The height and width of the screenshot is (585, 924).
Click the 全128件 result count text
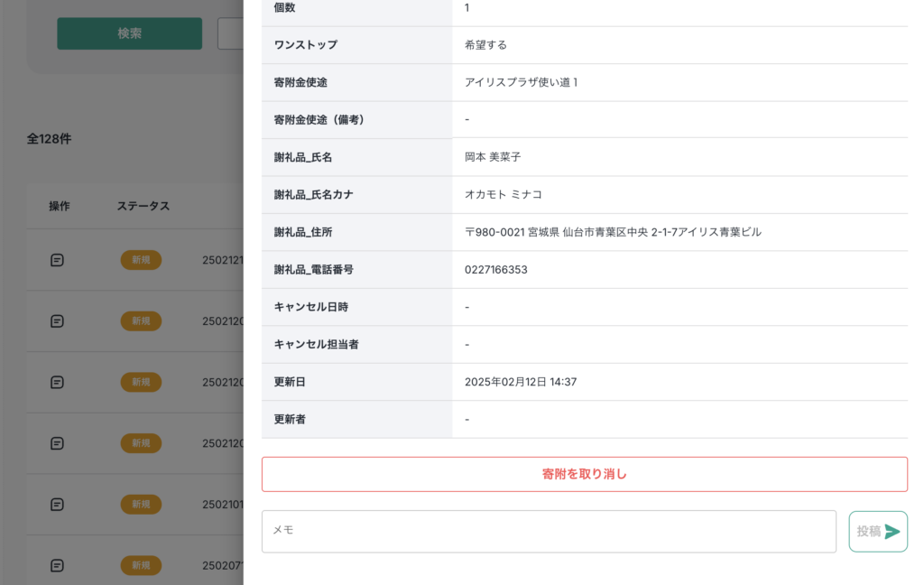point(49,139)
